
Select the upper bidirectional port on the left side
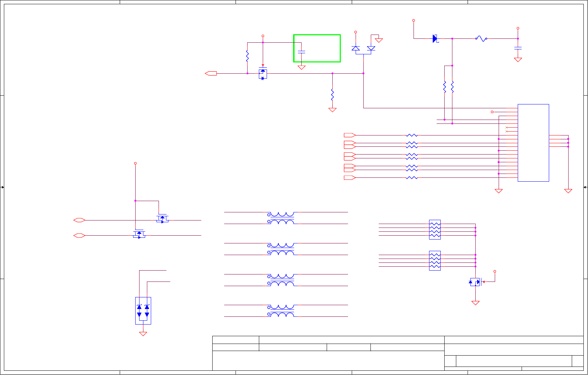click(x=79, y=220)
